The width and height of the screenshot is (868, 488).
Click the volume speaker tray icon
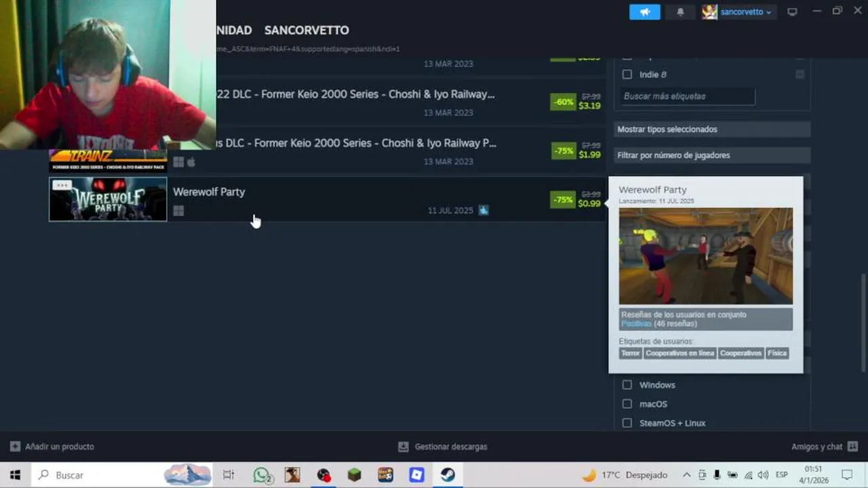click(763, 475)
